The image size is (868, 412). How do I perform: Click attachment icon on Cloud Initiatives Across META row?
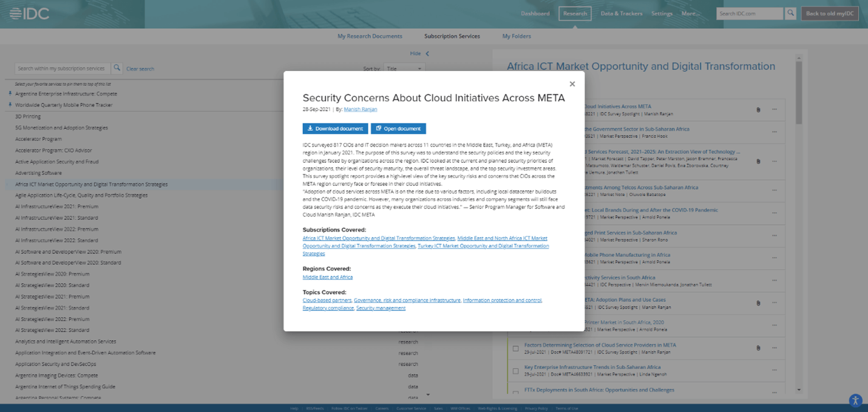(758, 110)
